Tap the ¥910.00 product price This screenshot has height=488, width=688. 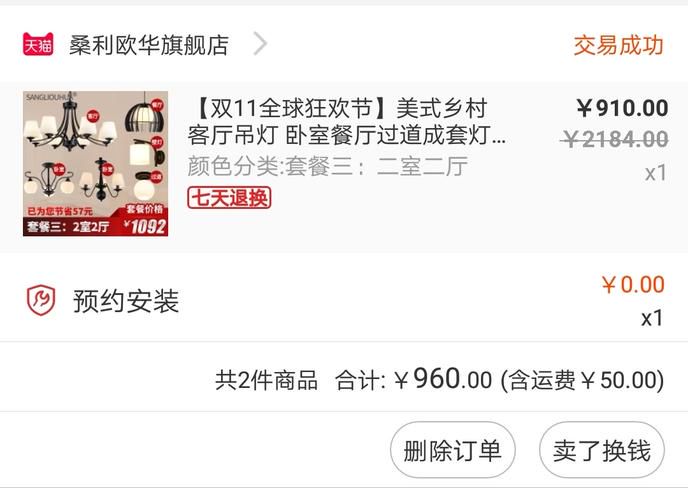tap(622, 108)
